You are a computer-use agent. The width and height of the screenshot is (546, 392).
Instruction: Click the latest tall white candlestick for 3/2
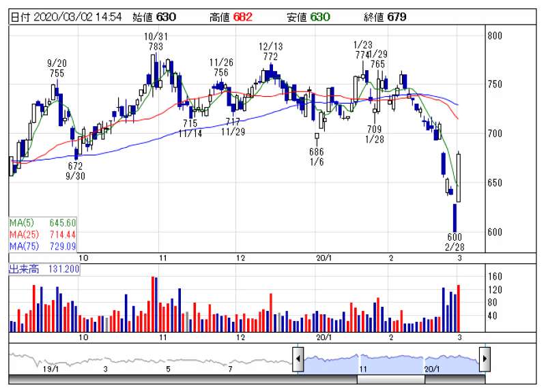[459, 177]
